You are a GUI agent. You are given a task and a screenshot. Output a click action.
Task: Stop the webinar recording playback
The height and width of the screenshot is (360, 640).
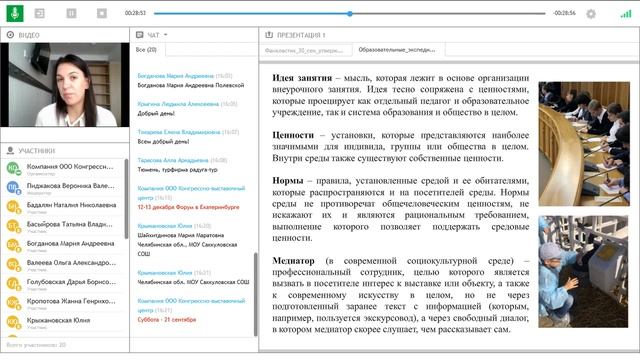click(102, 13)
